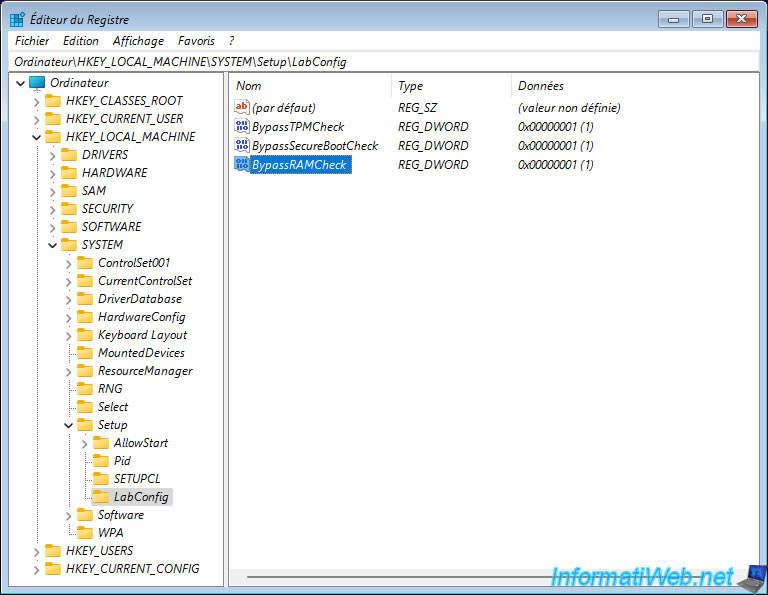
Task: Collapse the Ordinateur root node
Action: (x=21, y=84)
